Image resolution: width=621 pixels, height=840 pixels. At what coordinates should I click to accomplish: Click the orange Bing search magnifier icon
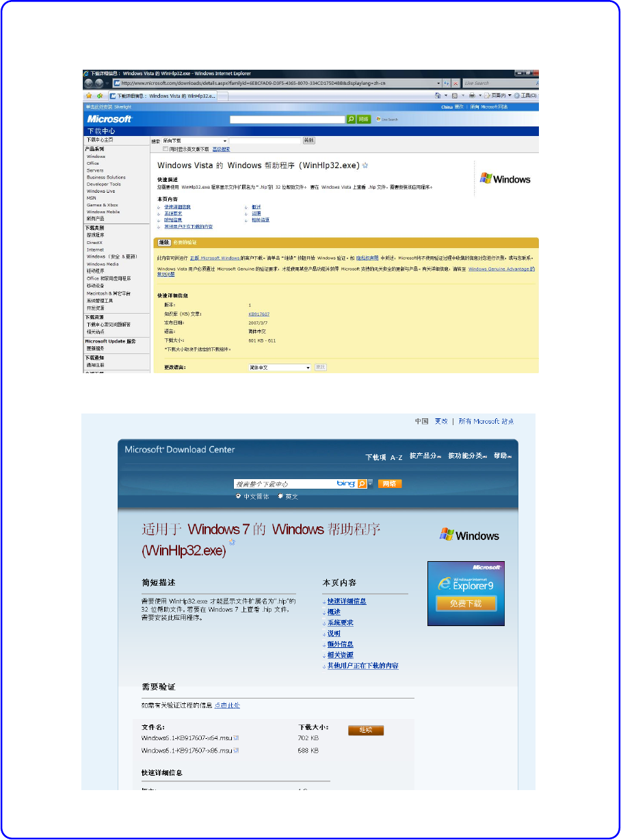(362, 484)
